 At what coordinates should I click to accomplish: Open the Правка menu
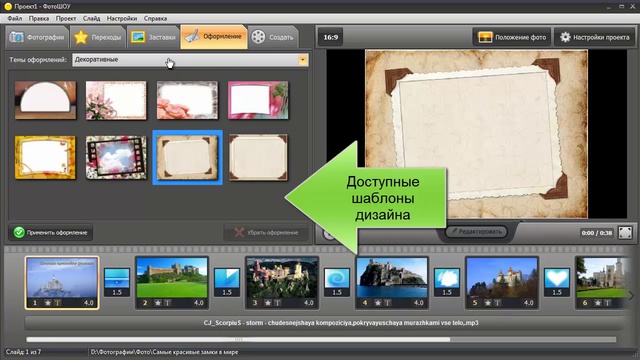click(x=39, y=18)
